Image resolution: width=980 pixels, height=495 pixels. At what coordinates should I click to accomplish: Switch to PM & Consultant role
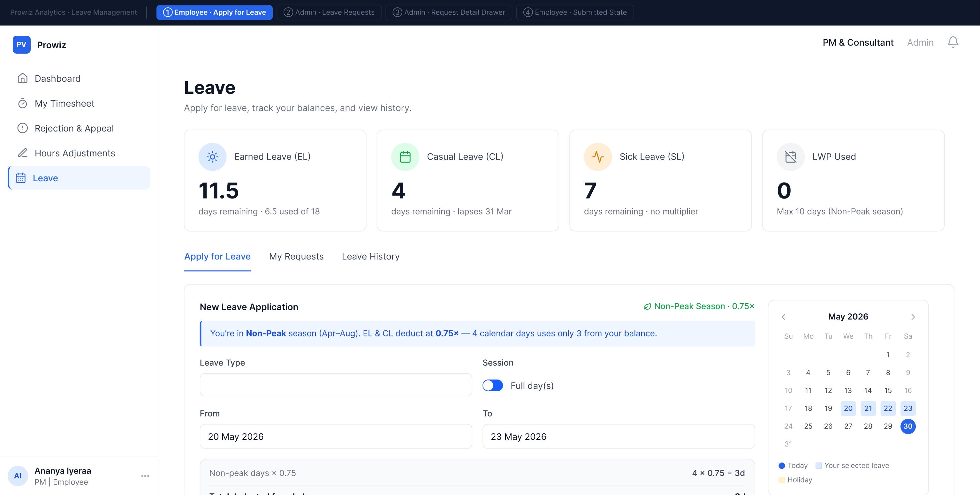pyautogui.click(x=858, y=42)
